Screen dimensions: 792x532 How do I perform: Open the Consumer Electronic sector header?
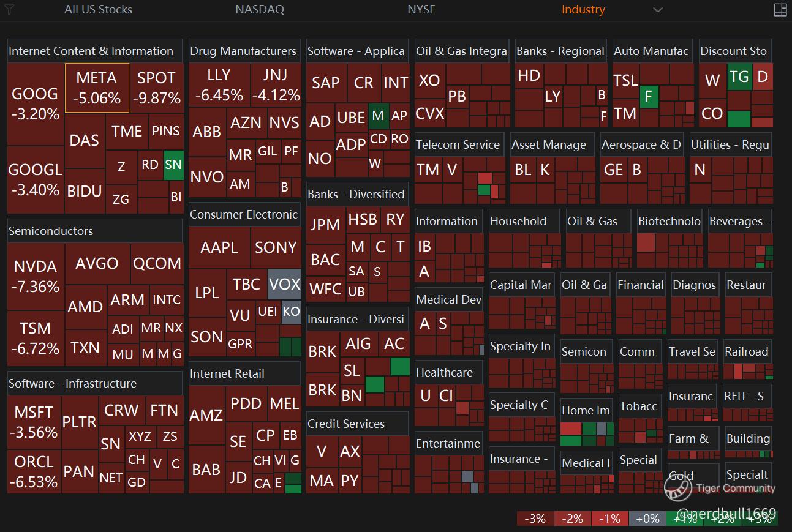(x=244, y=215)
